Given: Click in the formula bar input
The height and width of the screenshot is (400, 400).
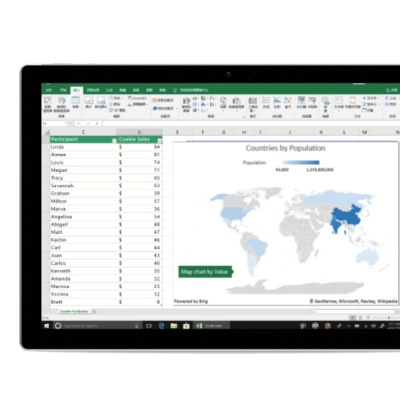Looking at the screenshot, I should pyautogui.click(x=250, y=124).
